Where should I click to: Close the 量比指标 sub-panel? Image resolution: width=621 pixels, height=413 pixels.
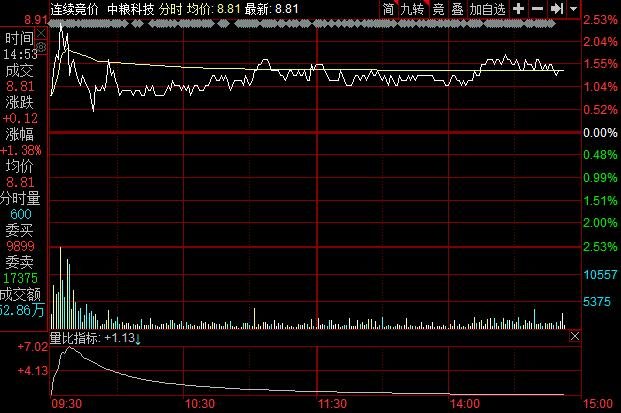(x=575, y=336)
